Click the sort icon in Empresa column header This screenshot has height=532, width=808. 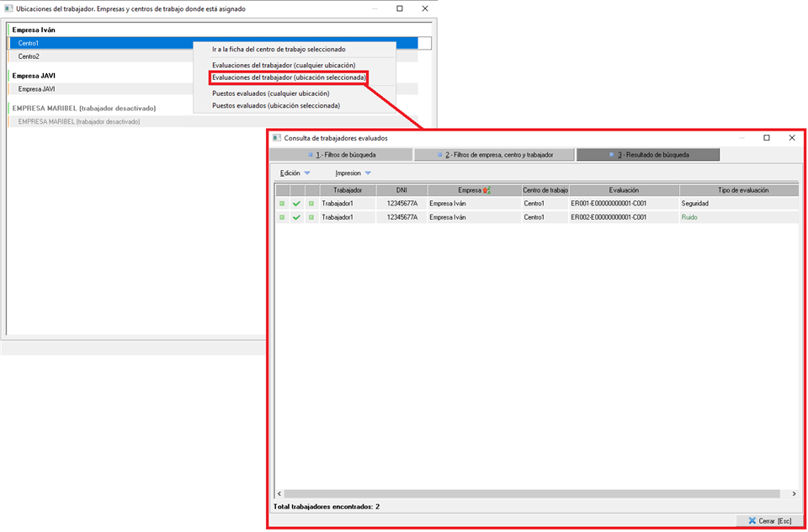point(486,191)
